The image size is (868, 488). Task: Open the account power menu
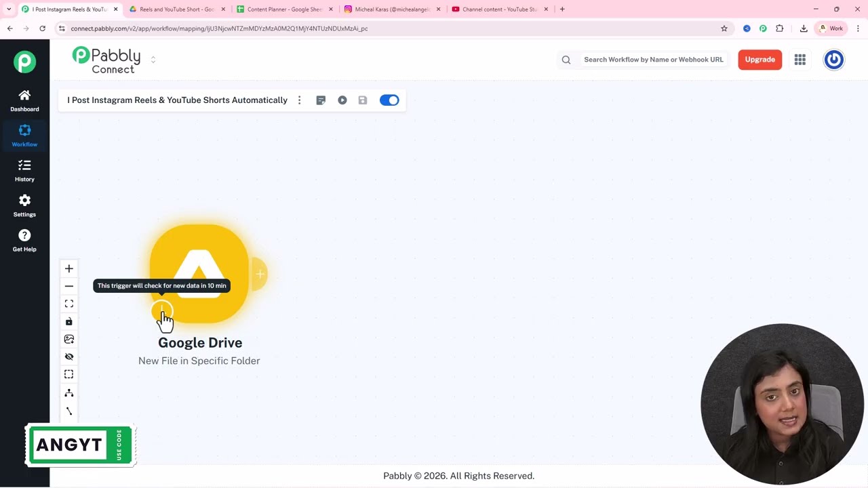coord(833,60)
